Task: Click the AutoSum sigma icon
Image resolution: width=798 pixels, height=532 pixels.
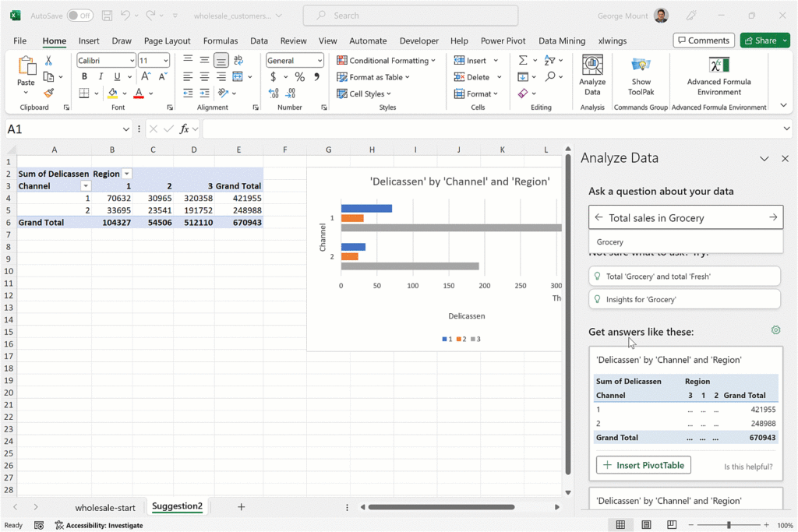Action: [523, 60]
